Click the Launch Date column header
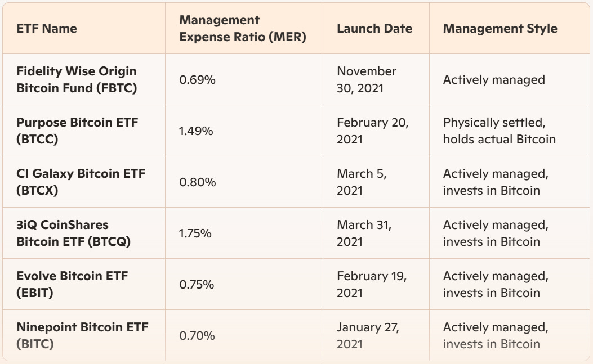The height and width of the screenshot is (364, 593). coord(374,28)
